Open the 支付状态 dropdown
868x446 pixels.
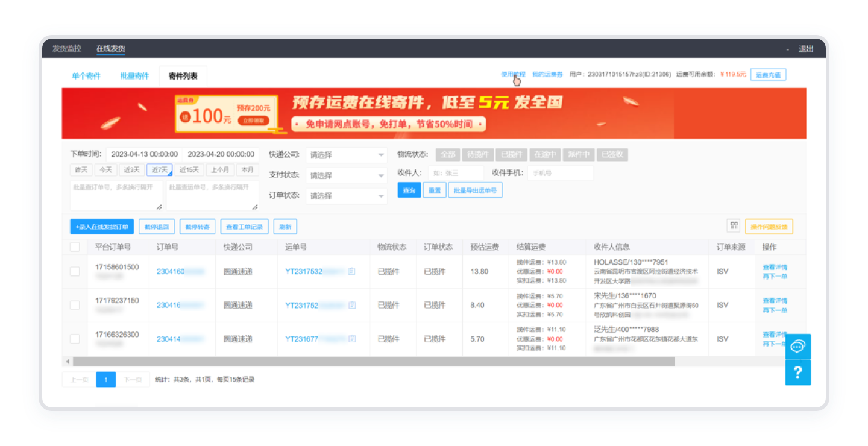point(347,175)
